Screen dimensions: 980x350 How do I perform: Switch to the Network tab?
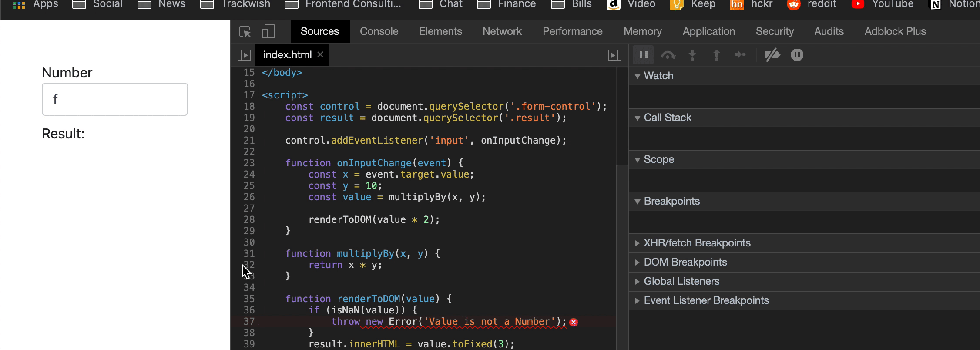(502, 31)
